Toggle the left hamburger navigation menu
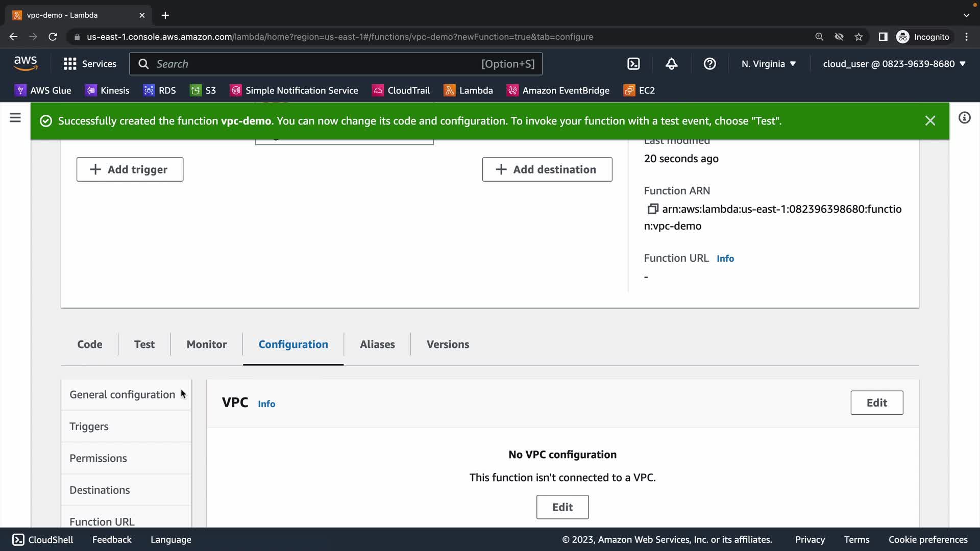 click(15, 118)
